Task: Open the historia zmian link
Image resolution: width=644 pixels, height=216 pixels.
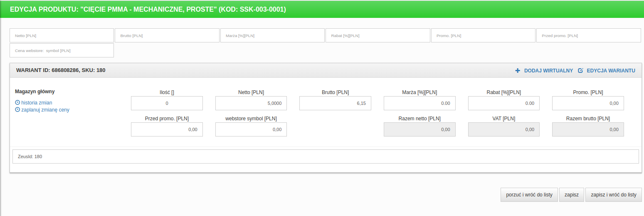Action: click(37, 103)
